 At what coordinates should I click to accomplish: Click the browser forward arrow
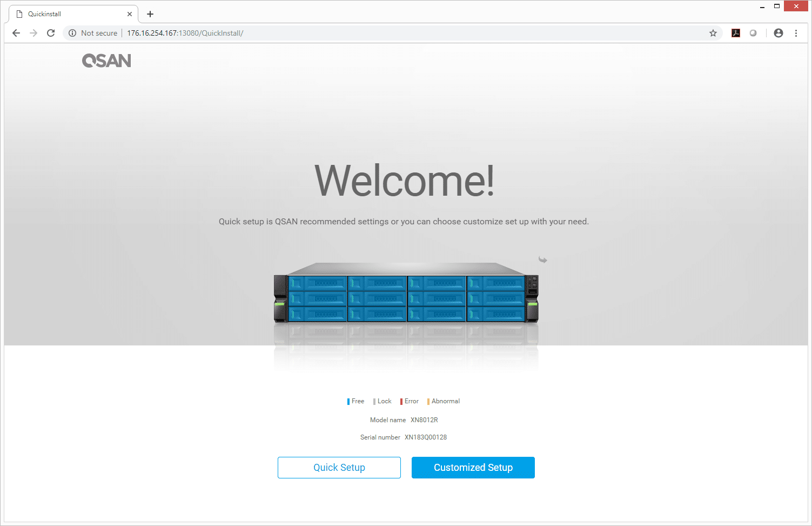click(x=33, y=33)
